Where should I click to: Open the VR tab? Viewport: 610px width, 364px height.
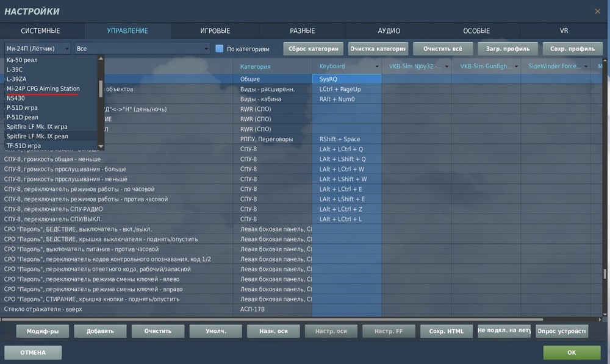click(564, 30)
